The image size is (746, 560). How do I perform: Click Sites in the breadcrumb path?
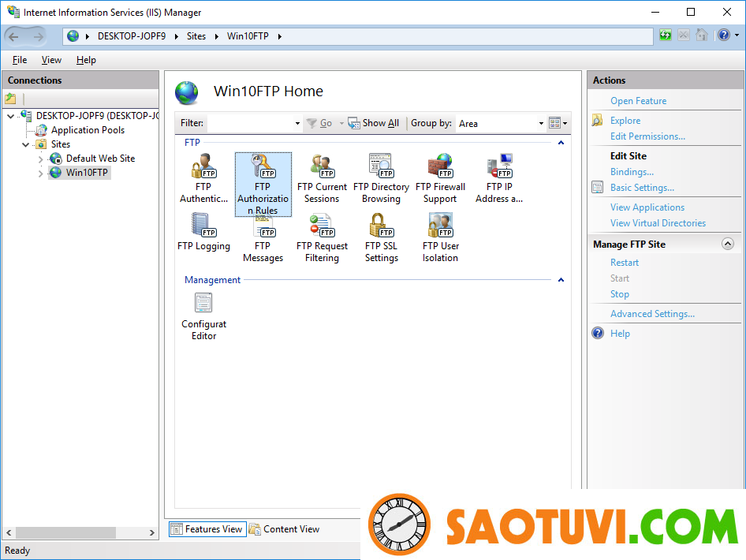pyautogui.click(x=196, y=36)
